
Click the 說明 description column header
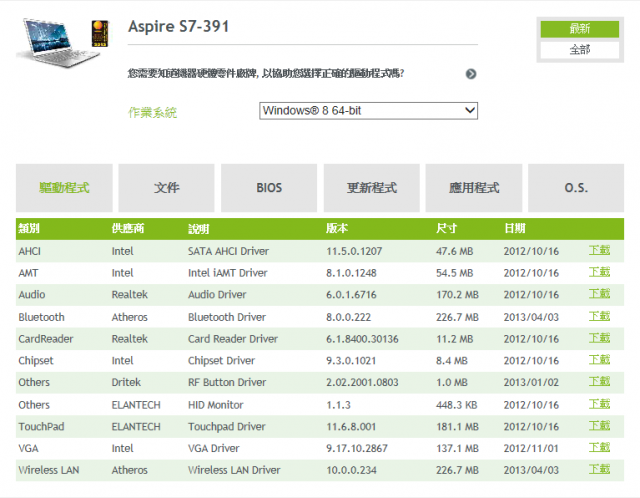(198, 229)
